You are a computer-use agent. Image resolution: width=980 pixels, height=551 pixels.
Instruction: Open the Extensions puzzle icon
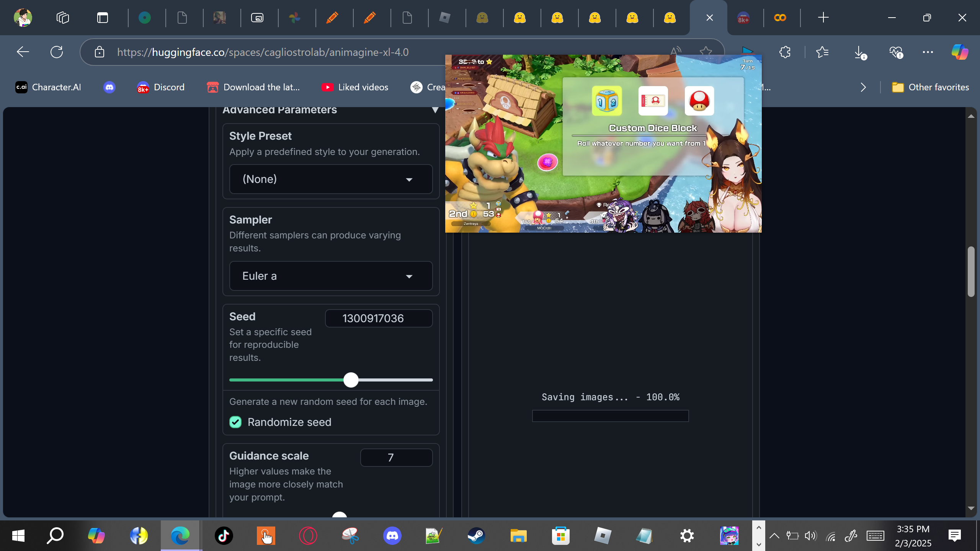(785, 52)
